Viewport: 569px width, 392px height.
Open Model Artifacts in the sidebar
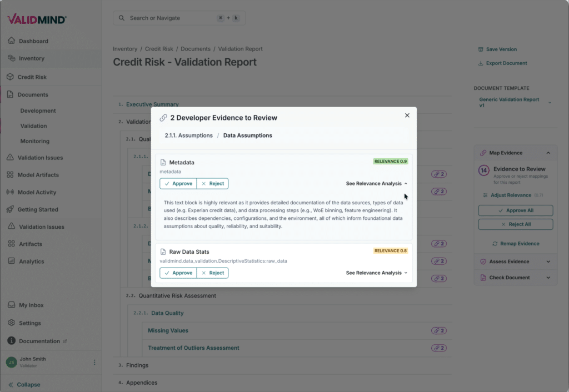click(39, 175)
